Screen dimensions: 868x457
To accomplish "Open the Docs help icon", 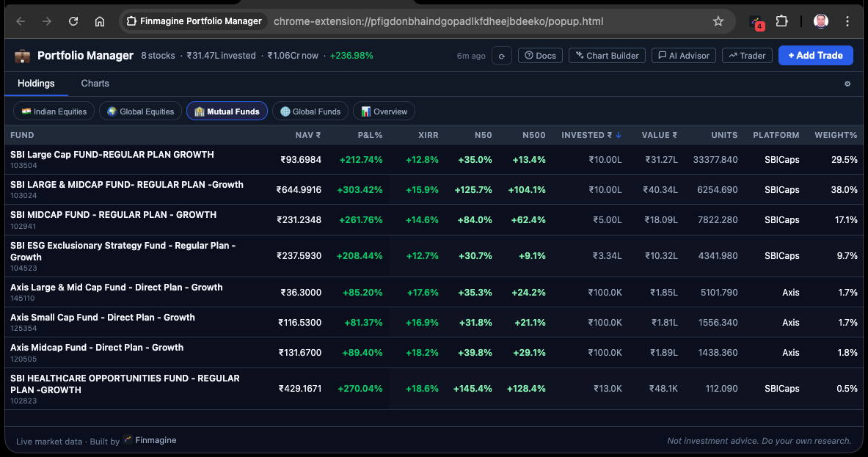I will point(540,55).
